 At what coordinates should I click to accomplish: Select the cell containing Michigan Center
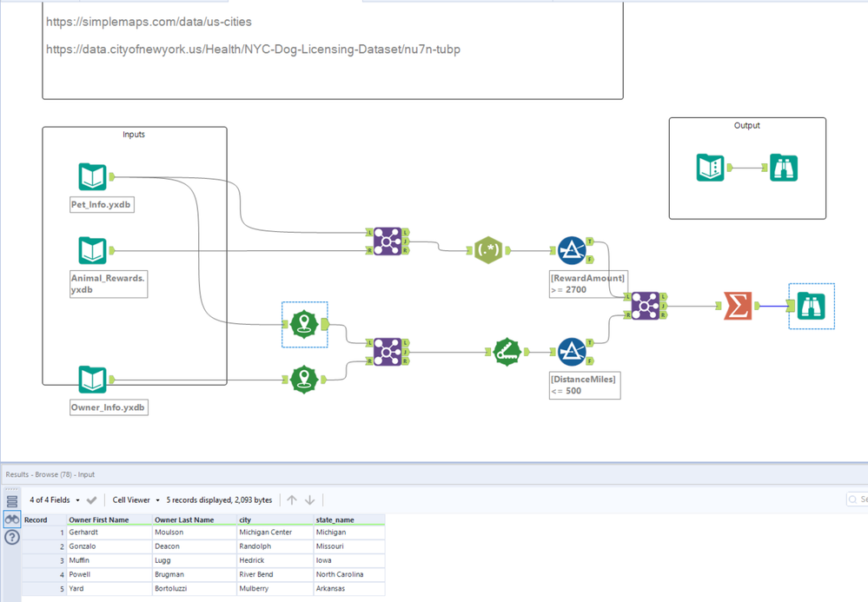click(275, 533)
